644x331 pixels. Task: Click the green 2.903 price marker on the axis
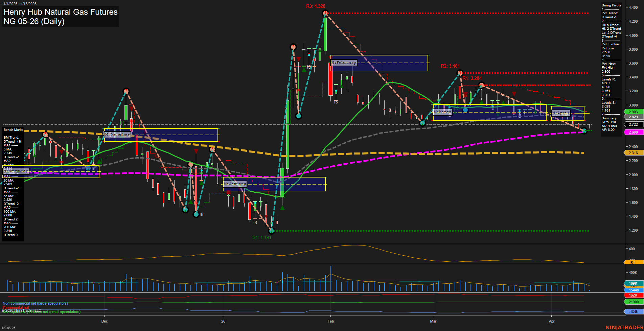632,112
